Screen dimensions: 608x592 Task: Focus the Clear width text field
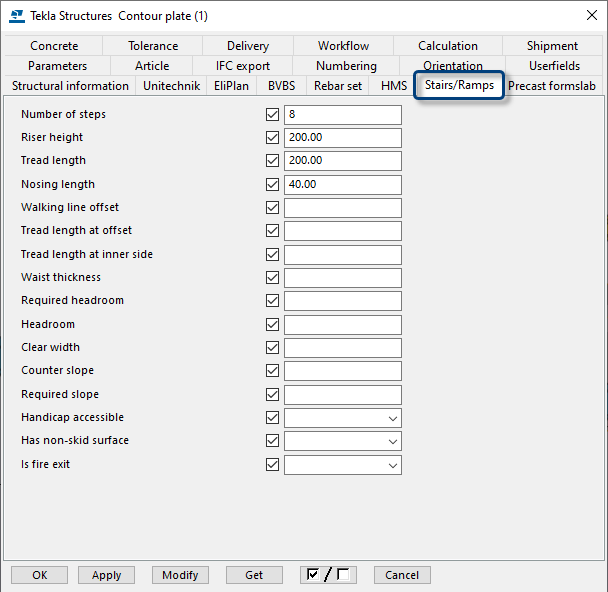342,348
